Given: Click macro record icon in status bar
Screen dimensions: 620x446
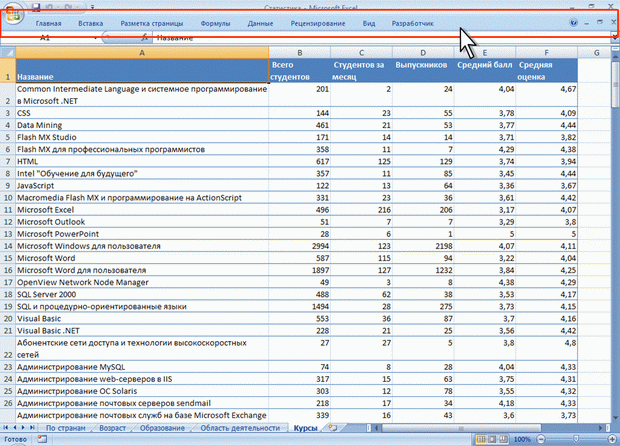Looking at the screenshot, I should (x=42, y=439).
